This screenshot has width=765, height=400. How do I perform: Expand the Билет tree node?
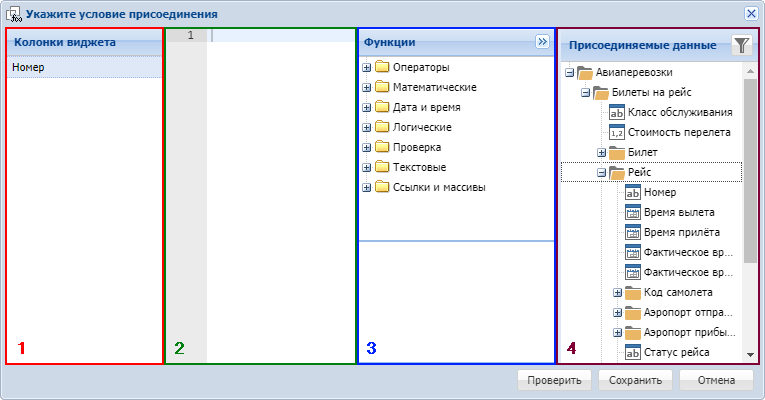click(601, 152)
